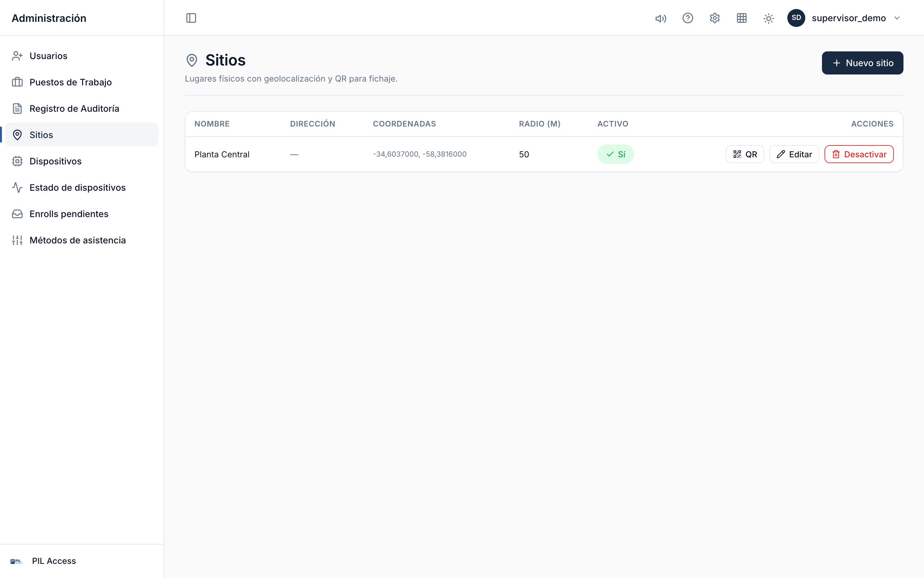Click the PIL Access footer label

coord(54,561)
